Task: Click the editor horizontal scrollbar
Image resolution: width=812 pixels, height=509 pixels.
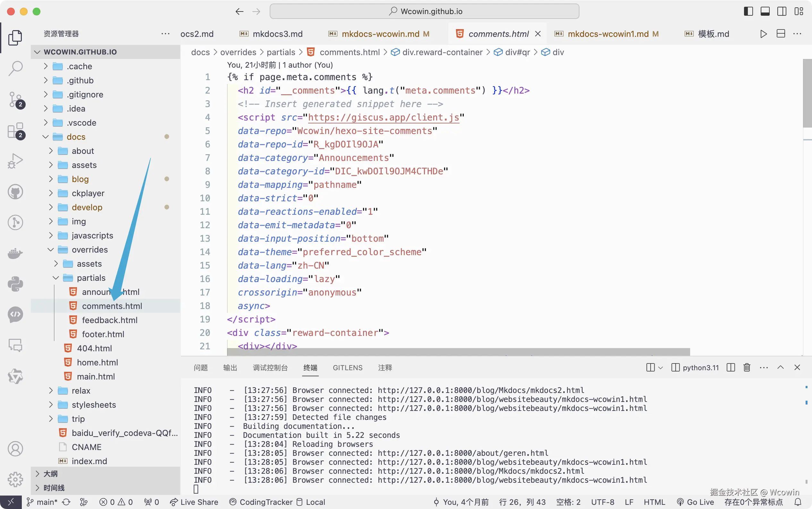Action: (x=458, y=352)
